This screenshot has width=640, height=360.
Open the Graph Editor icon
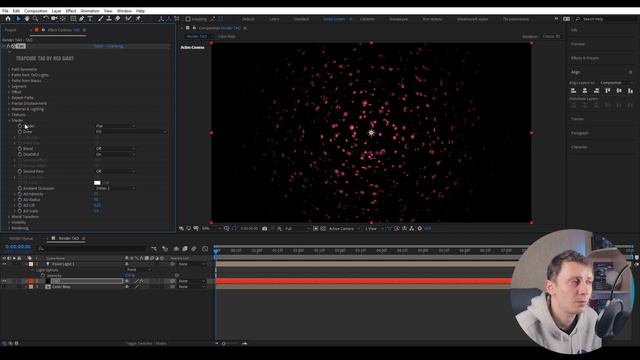pos(205,249)
